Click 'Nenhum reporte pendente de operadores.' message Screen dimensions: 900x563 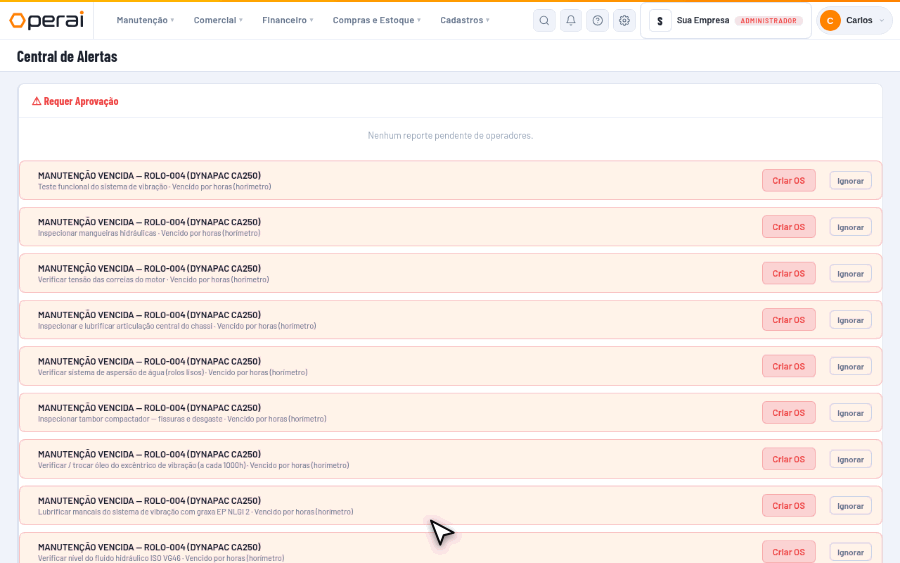point(450,136)
